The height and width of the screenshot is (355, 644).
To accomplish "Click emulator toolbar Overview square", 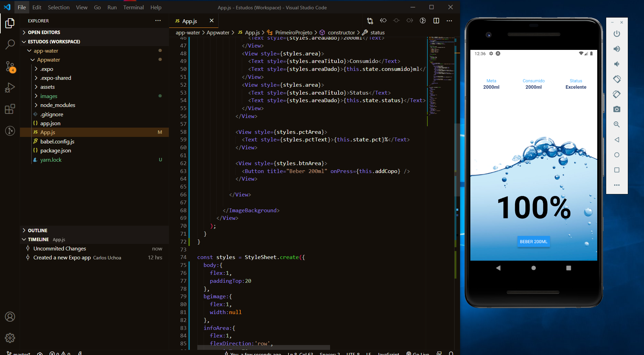I will point(617,170).
